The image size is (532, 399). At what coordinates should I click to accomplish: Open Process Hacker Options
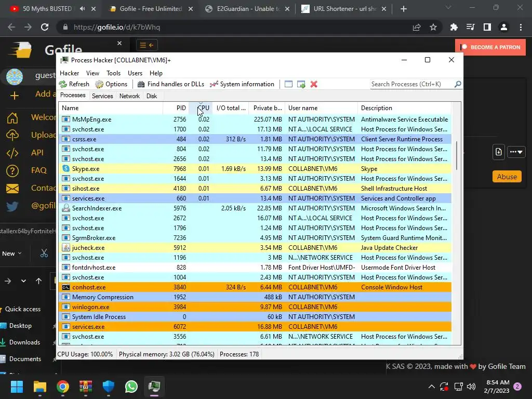pos(111,84)
